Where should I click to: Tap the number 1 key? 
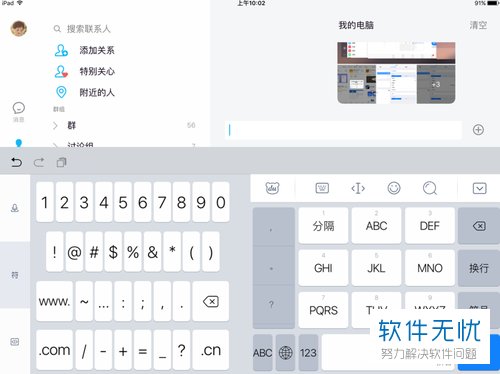(45, 202)
